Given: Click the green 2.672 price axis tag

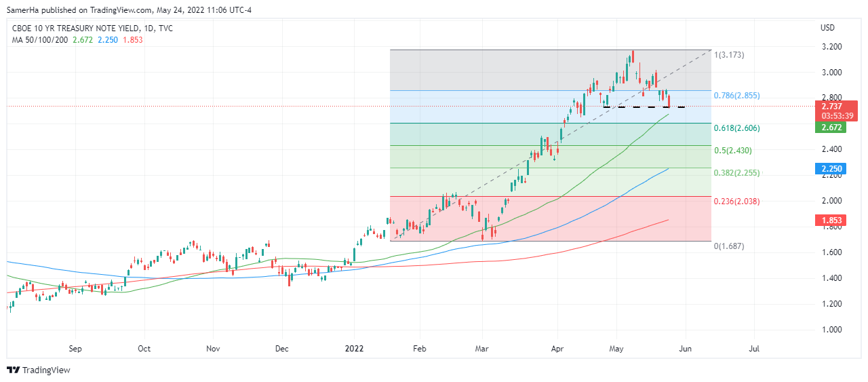Looking at the screenshot, I should click(x=832, y=128).
